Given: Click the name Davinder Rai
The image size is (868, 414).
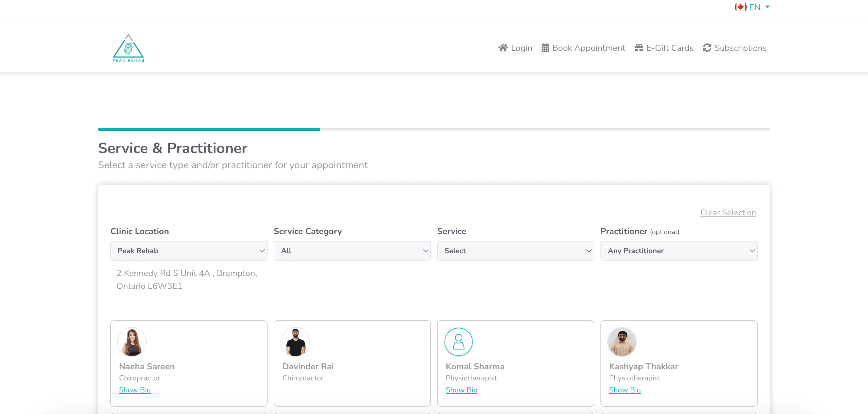Looking at the screenshot, I should [x=308, y=366].
